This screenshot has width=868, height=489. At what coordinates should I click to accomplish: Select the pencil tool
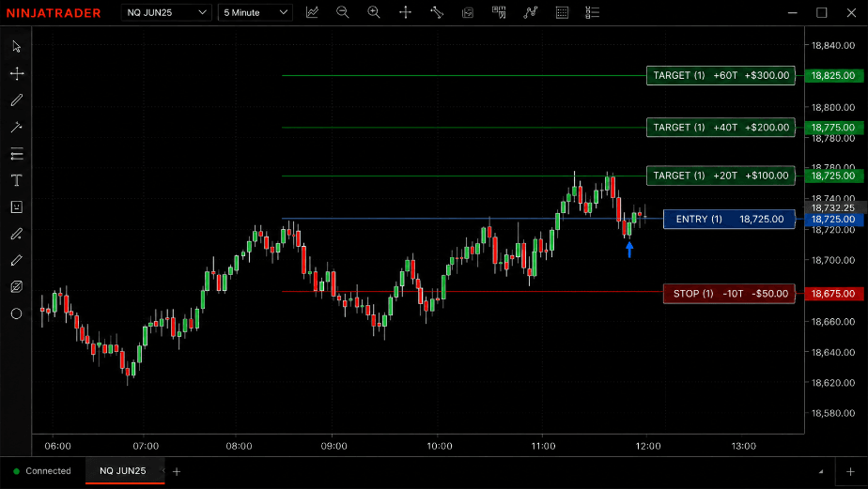pyautogui.click(x=17, y=260)
